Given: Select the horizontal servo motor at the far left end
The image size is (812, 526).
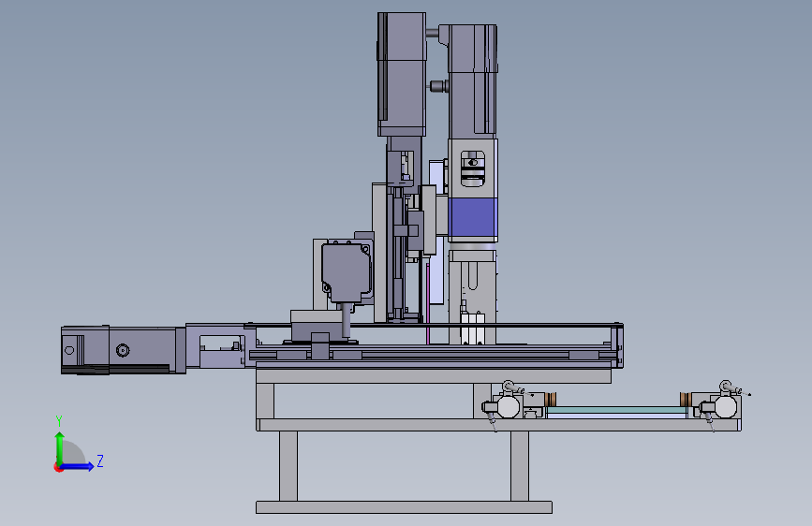Looking at the screenshot, I should pos(124,349).
